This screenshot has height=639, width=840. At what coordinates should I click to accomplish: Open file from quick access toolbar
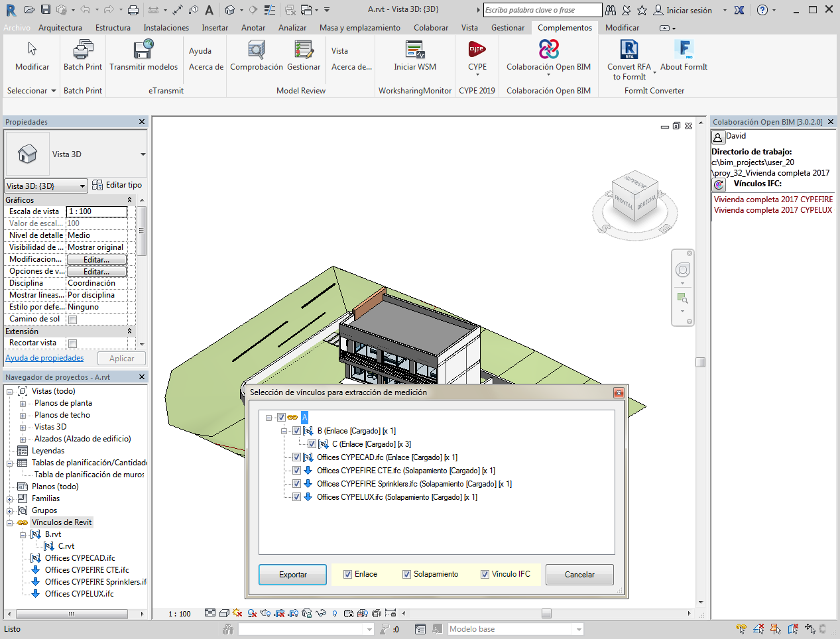pyautogui.click(x=29, y=10)
